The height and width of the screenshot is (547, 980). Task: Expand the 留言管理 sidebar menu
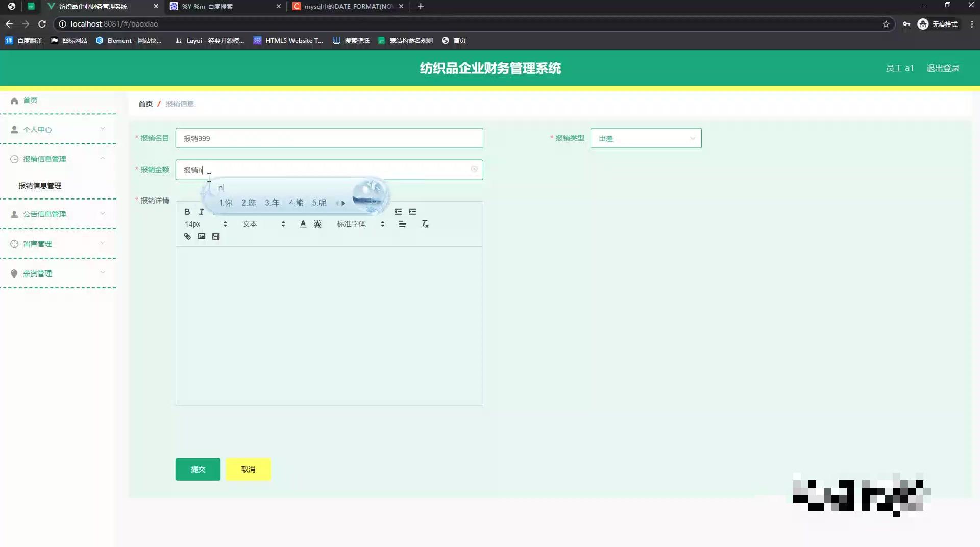tap(103, 243)
